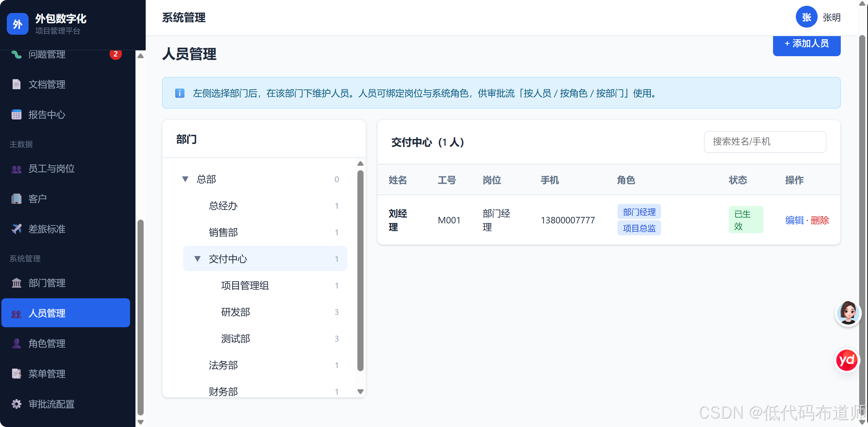Open 角色管理 in the sidebar
Screen dimensions: 868x427
pos(66,344)
